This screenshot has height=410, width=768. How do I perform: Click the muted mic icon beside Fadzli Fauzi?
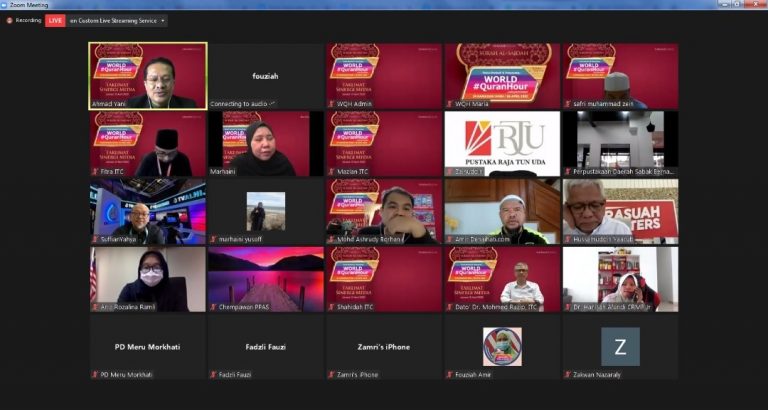(213, 375)
